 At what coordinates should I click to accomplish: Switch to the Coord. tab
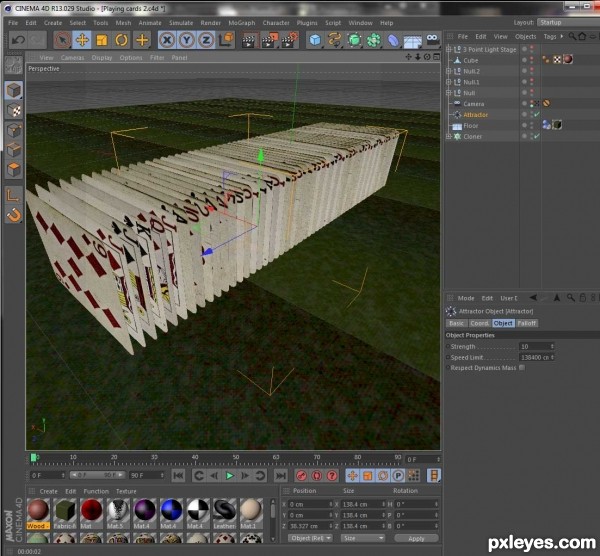tap(479, 323)
